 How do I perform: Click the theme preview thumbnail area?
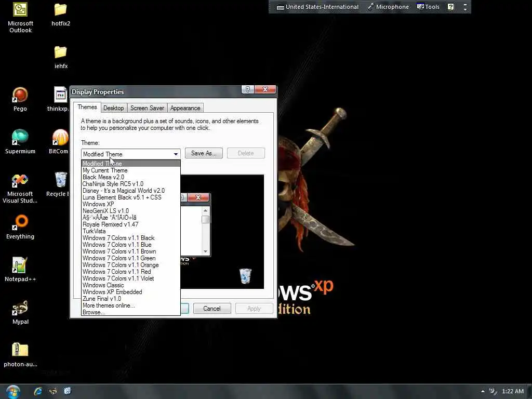[x=222, y=232]
